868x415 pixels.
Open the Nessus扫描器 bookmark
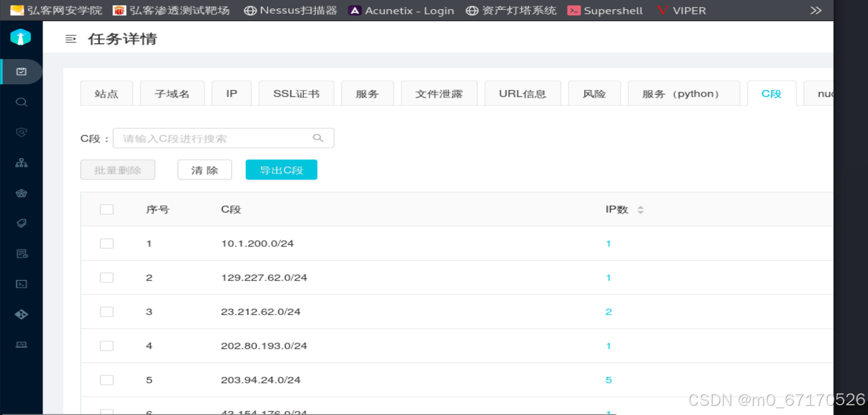pos(290,10)
